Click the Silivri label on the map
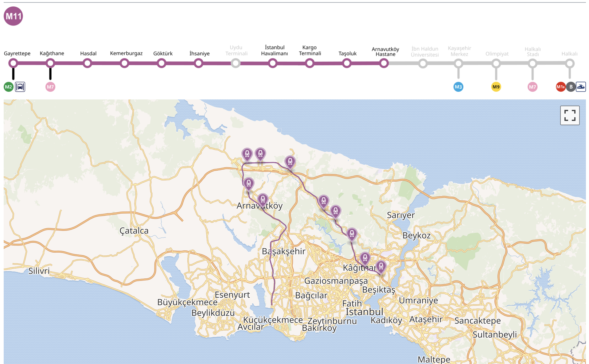The image size is (589, 364). coord(39,271)
